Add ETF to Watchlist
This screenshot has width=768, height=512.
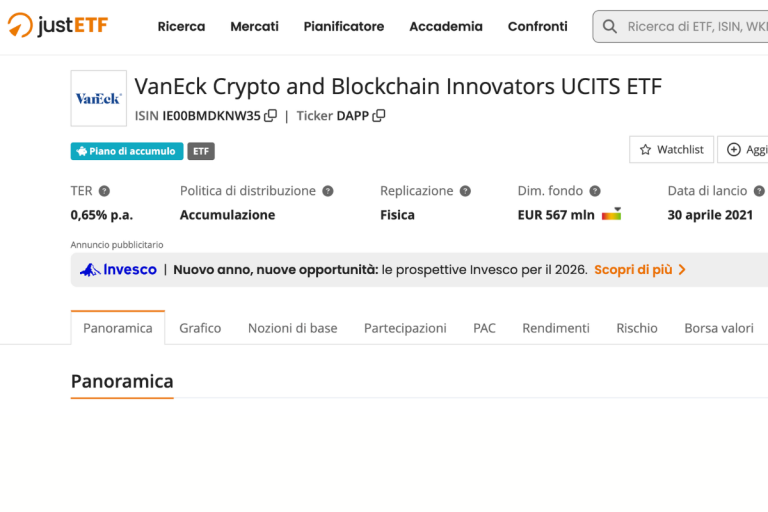coord(671,150)
